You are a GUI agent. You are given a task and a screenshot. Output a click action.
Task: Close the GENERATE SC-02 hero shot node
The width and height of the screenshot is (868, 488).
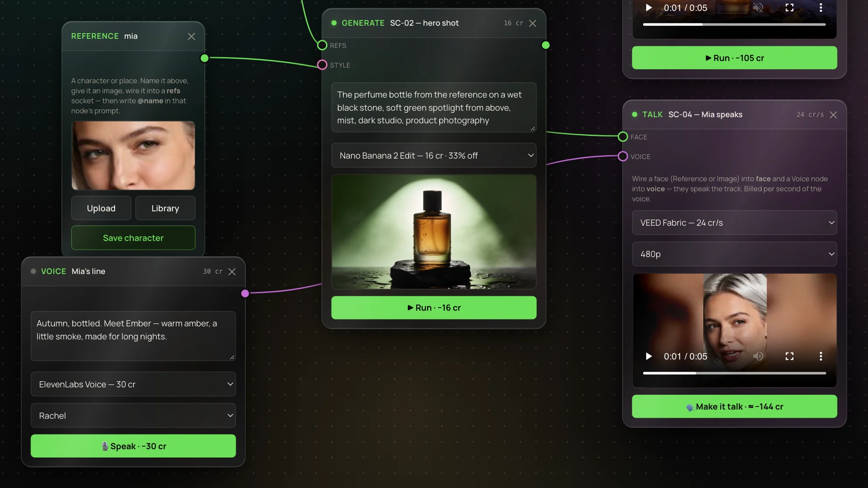pos(532,24)
